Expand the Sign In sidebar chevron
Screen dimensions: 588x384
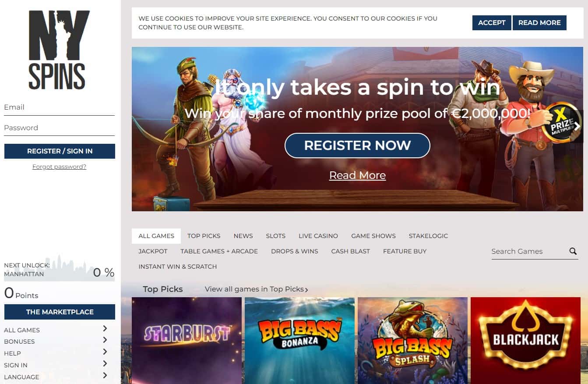point(105,363)
